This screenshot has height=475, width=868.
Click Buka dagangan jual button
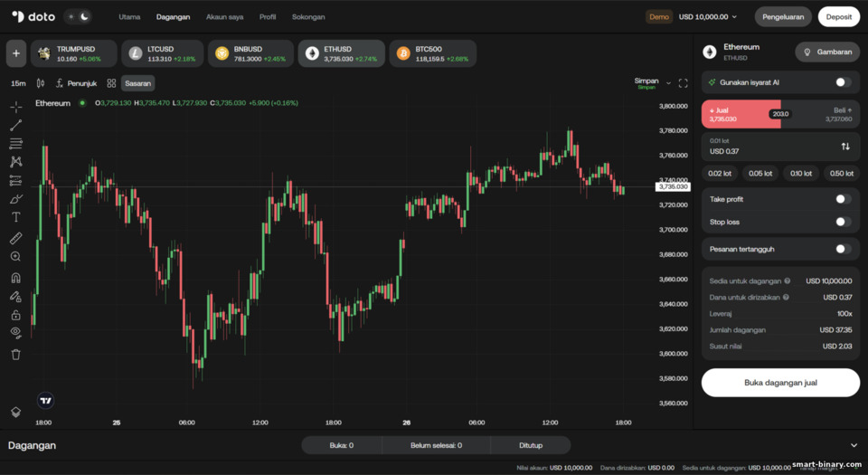pyautogui.click(x=780, y=383)
